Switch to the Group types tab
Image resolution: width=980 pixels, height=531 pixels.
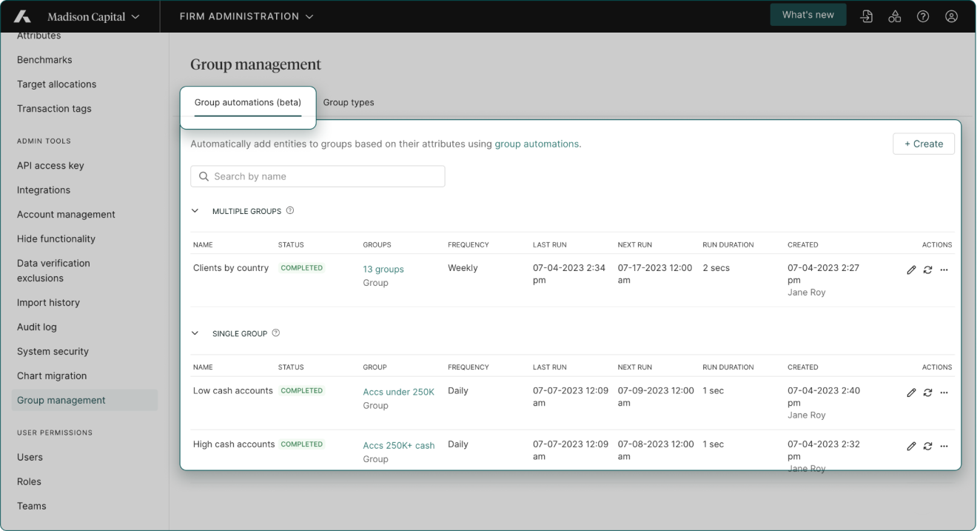coord(349,102)
